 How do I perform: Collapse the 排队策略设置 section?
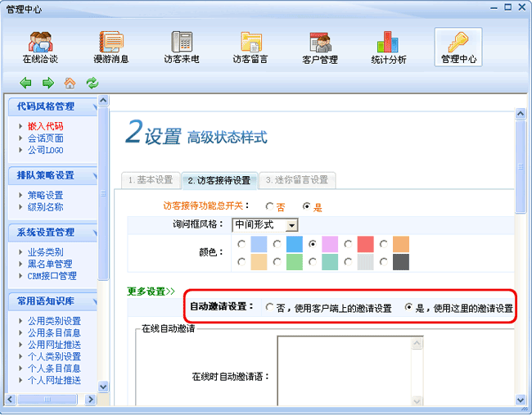tap(95, 176)
